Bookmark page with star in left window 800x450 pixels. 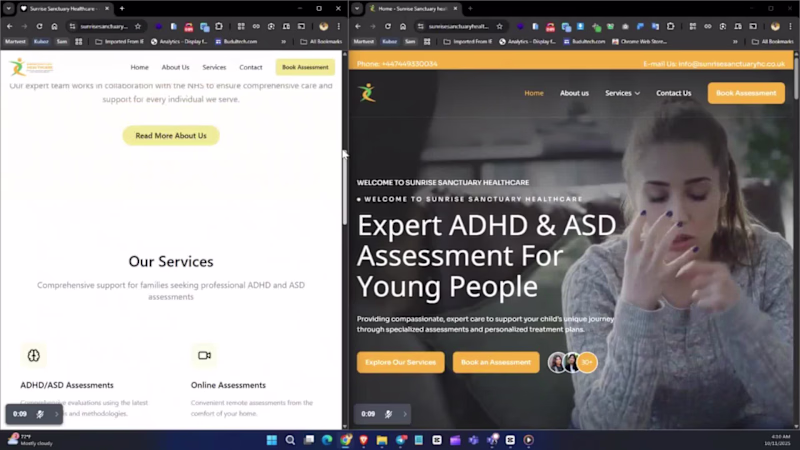[138, 27]
